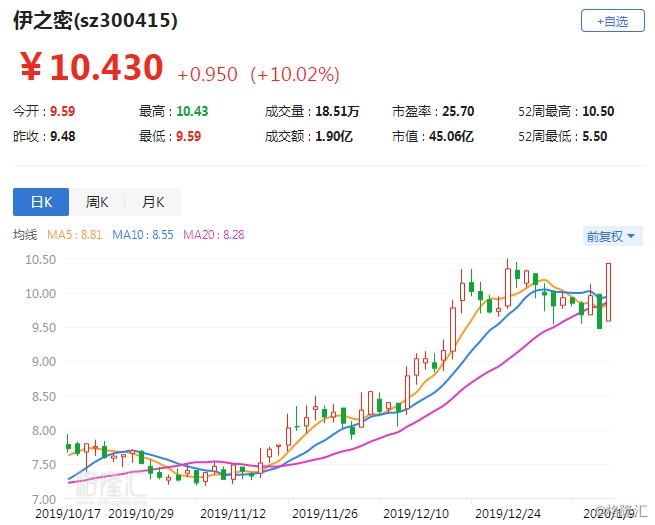655x525 pixels.
Task: Click the 最高 value 10.43
Action: coord(192,112)
